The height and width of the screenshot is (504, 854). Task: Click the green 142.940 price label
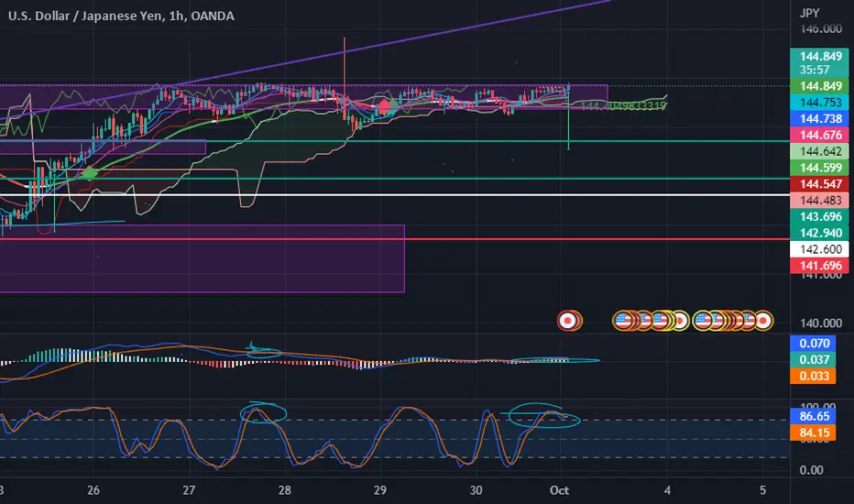(x=819, y=233)
